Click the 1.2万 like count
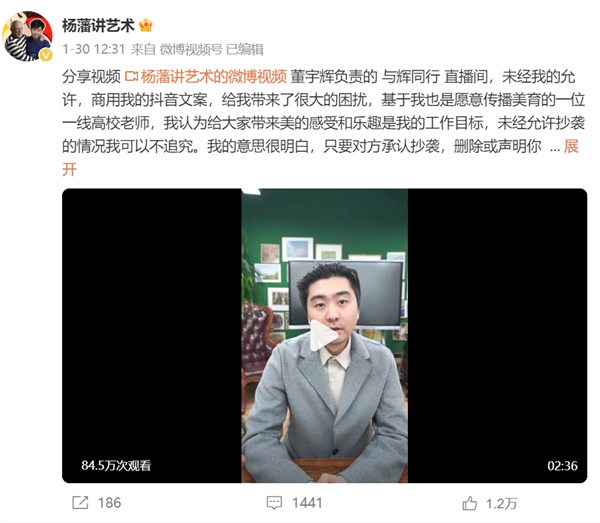This screenshot has height=523, width=600. pyautogui.click(x=501, y=503)
